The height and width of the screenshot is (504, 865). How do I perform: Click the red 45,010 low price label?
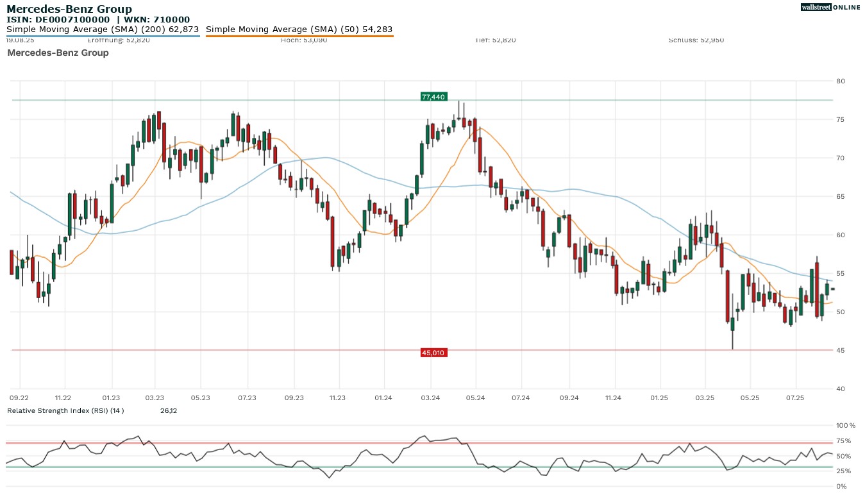433,353
